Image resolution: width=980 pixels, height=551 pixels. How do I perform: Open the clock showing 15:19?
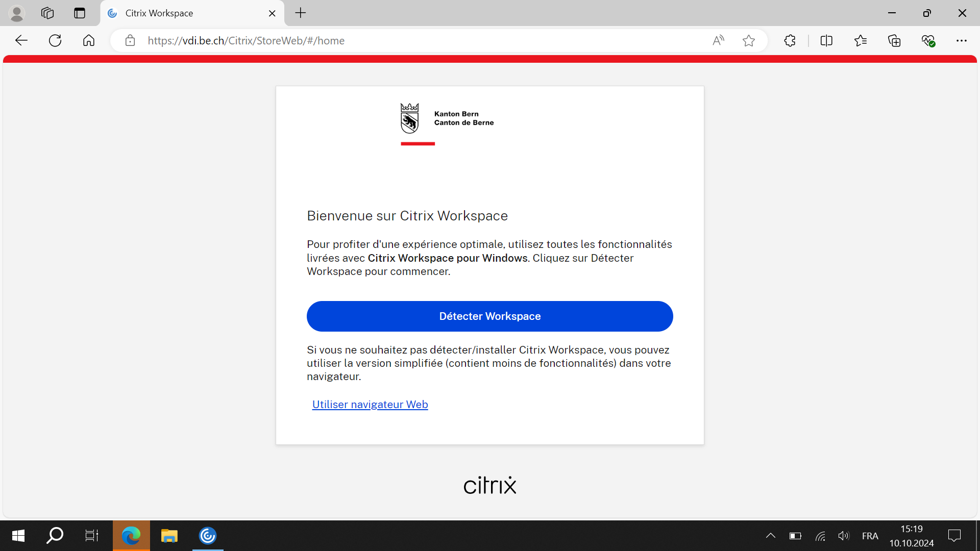click(912, 536)
